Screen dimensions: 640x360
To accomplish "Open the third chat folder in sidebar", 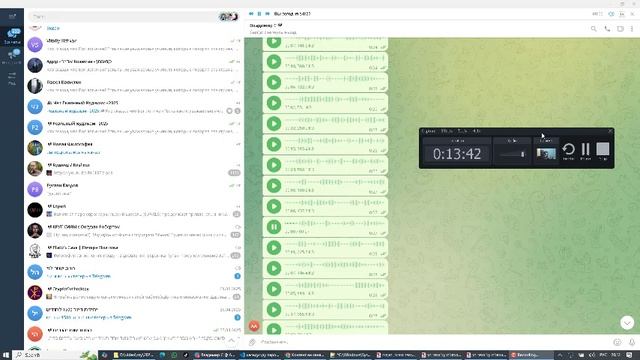I will click(x=12, y=78).
